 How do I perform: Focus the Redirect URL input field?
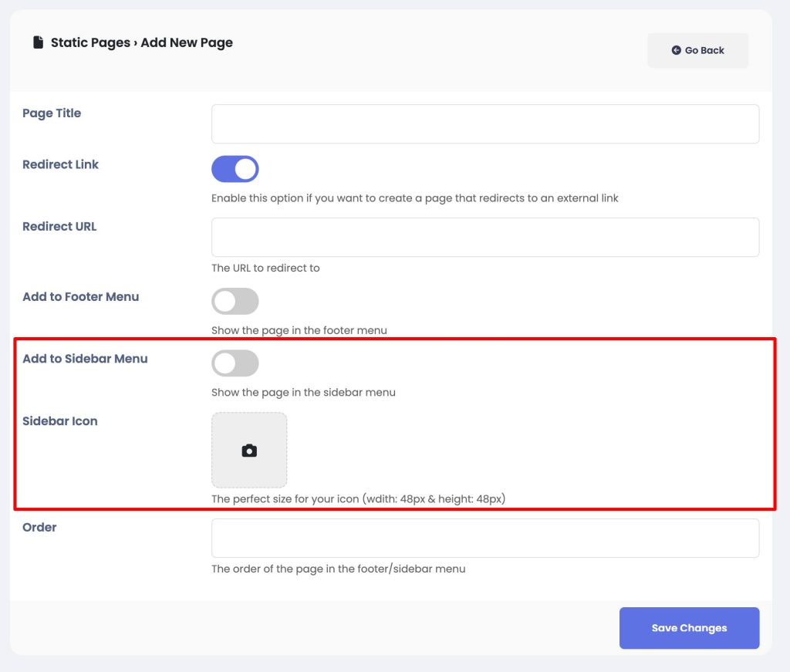(485, 238)
